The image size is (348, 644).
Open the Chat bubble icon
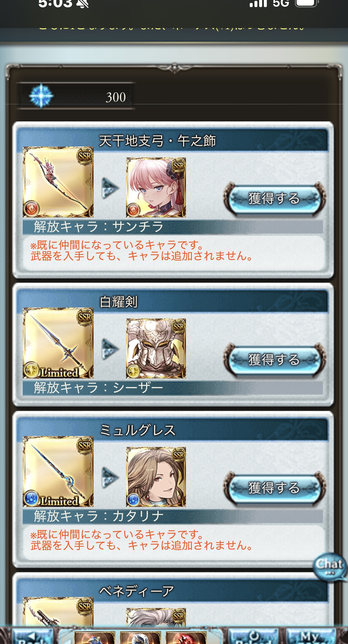click(x=330, y=567)
